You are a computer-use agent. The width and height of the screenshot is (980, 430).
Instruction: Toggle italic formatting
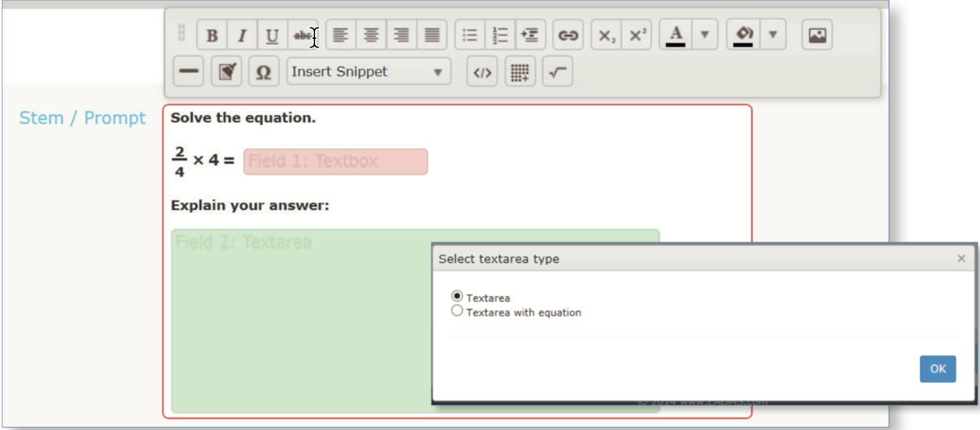pyautogui.click(x=242, y=35)
